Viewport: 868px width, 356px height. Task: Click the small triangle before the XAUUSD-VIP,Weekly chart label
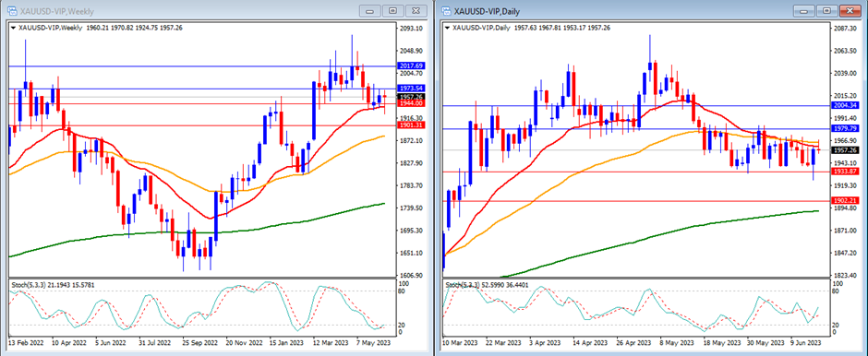click(x=13, y=27)
